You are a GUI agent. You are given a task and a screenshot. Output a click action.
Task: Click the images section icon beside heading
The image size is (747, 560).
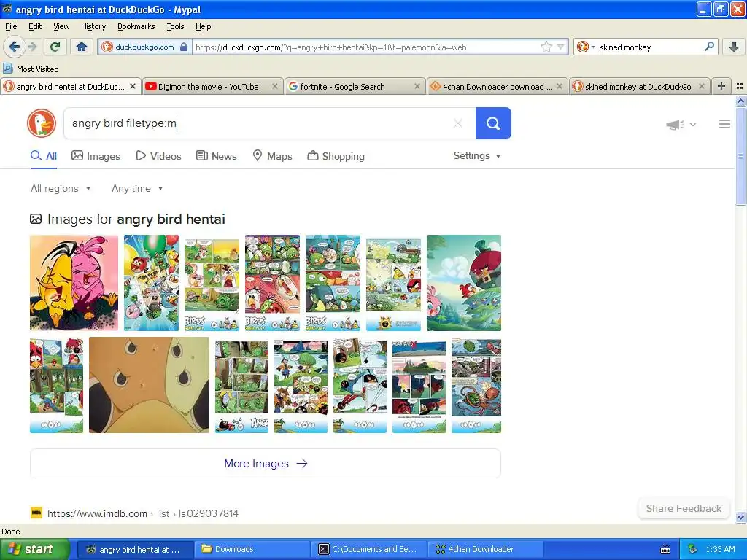click(x=36, y=219)
